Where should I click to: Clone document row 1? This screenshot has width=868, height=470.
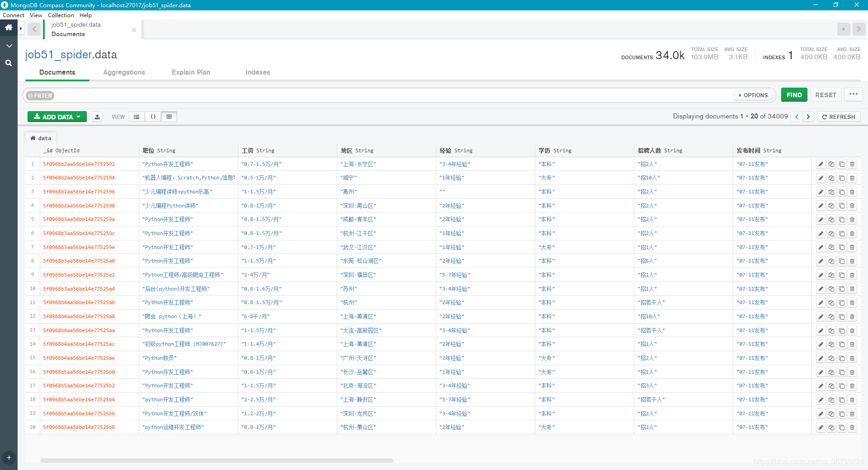pyautogui.click(x=842, y=164)
